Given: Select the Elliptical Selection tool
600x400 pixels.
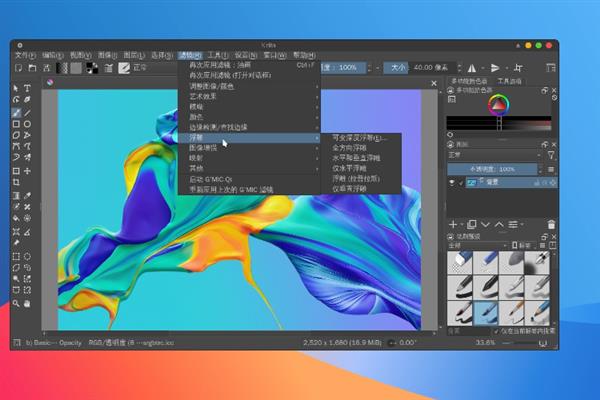Looking at the screenshot, I should 27,256.
